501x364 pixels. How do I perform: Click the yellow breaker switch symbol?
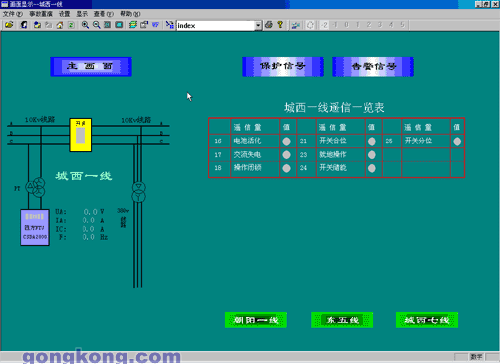click(x=80, y=135)
